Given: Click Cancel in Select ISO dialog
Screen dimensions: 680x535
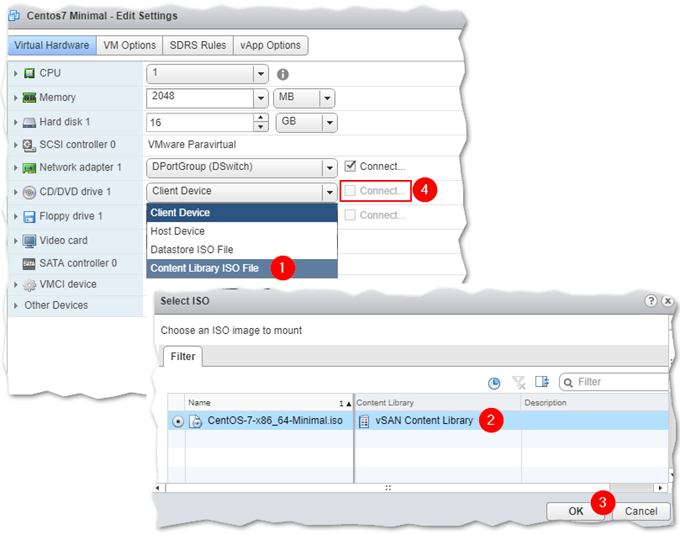Looking at the screenshot, I should tap(641, 511).
